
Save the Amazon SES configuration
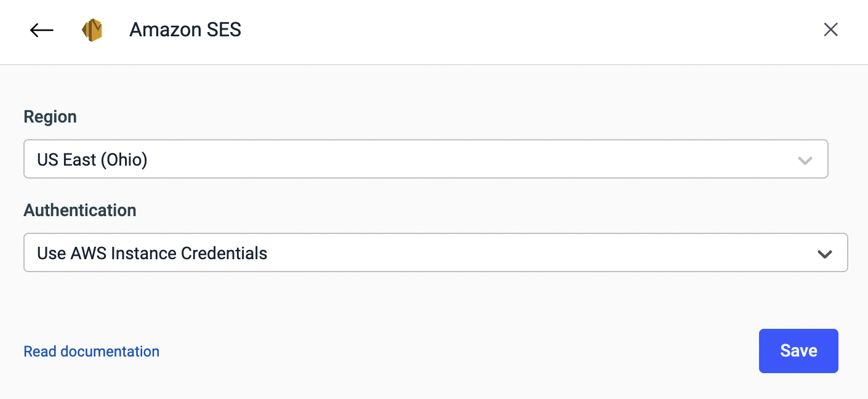click(798, 351)
